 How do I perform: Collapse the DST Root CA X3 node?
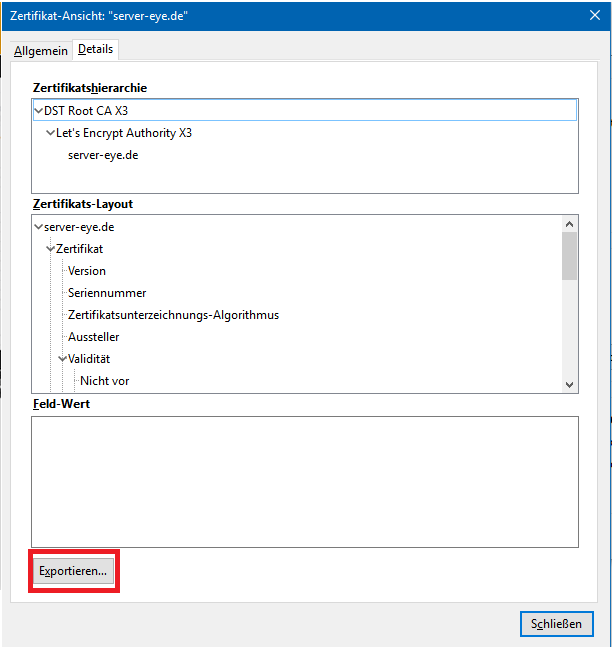pyautogui.click(x=38, y=111)
